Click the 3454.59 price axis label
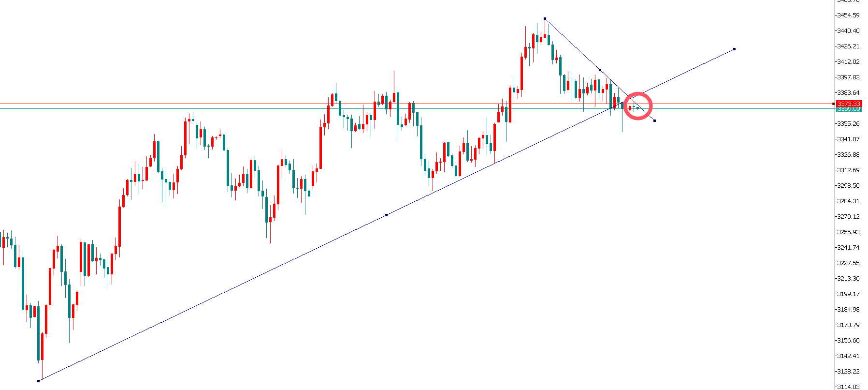 click(848, 15)
